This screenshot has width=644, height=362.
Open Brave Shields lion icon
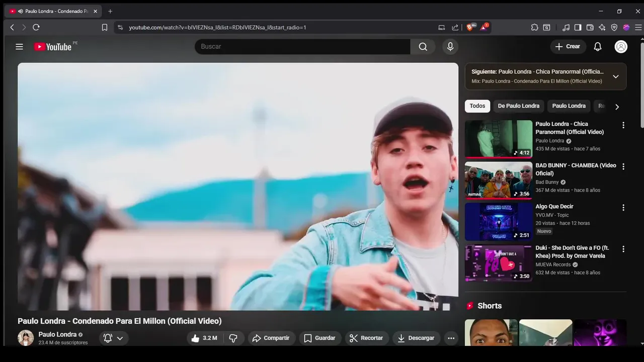pyautogui.click(x=470, y=28)
